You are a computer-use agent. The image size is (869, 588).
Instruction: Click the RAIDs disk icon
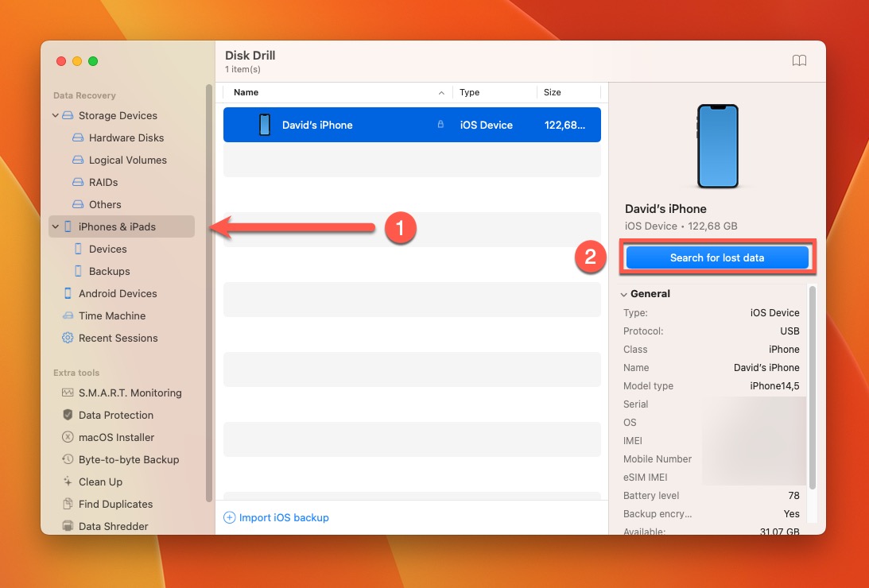pyautogui.click(x=78, y=182)
